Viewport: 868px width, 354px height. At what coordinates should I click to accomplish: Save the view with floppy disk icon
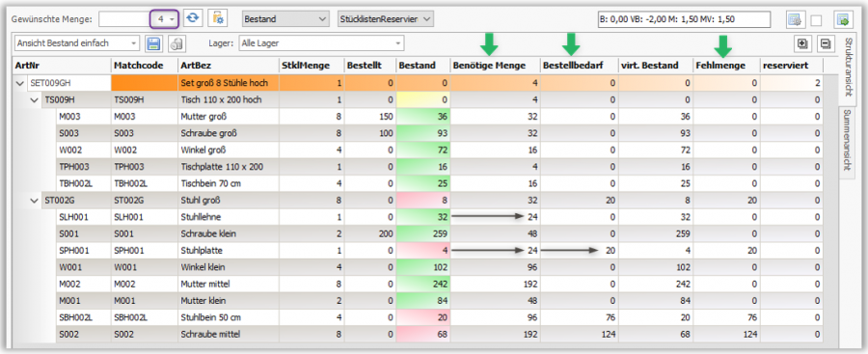click(152, 43)
